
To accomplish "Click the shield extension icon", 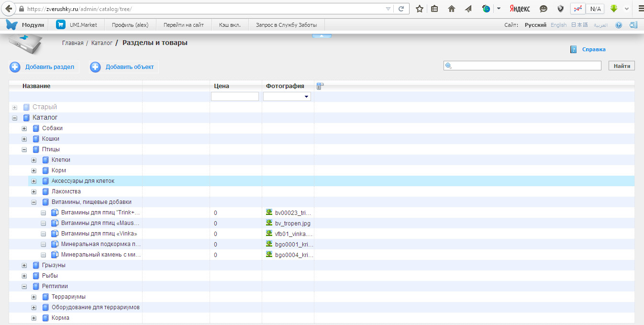I will pyautogui.click(x=561, y=9).
